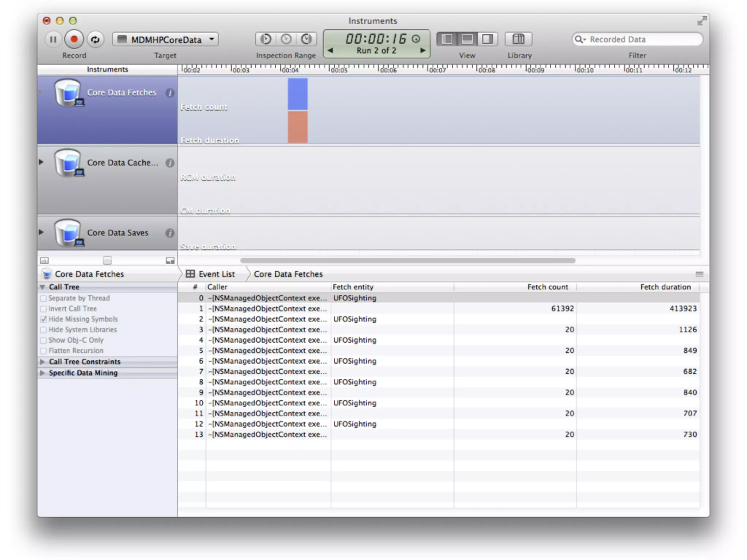Screen dimensions: 747x560
Task: Enable Separate by Thread checkbox
Action: (44, 298)
